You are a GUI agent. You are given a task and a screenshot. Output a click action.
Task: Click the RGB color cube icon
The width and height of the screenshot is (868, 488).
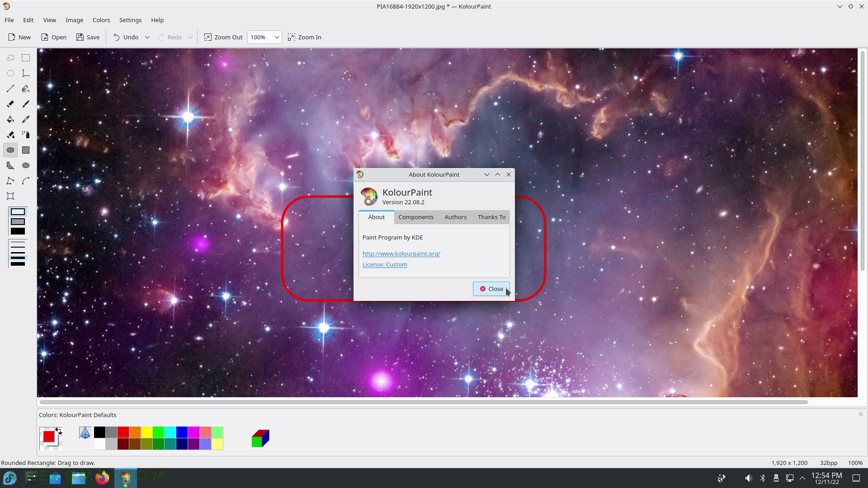[260, 438]
